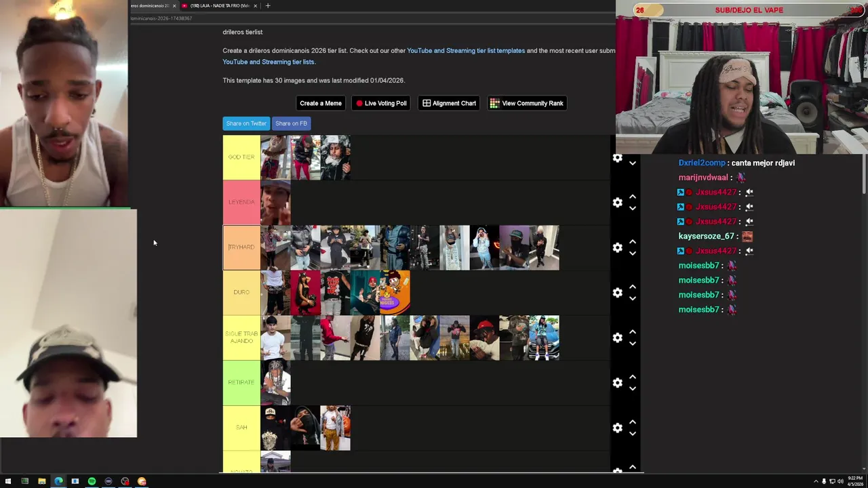This screenshot has height=488, width=868.
Task: Move LEYENDA row down with chevron
Action: 633,208
